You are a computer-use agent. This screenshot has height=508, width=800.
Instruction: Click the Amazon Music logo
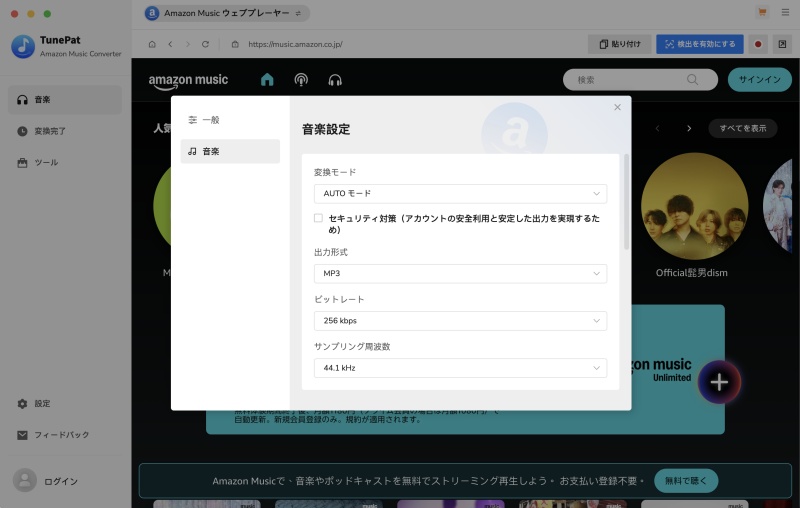(188, 81)
